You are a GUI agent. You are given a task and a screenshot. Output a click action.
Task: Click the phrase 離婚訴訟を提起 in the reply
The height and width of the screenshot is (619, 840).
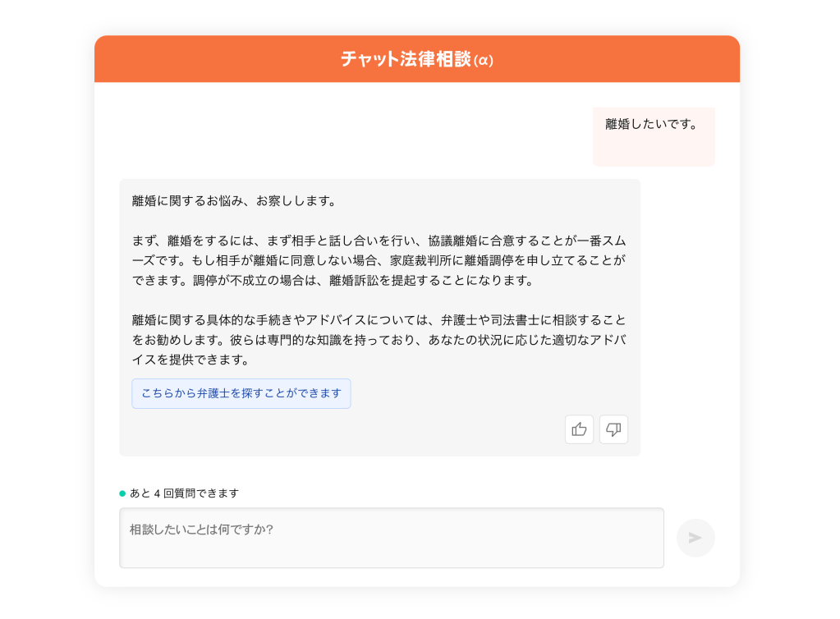375,281
